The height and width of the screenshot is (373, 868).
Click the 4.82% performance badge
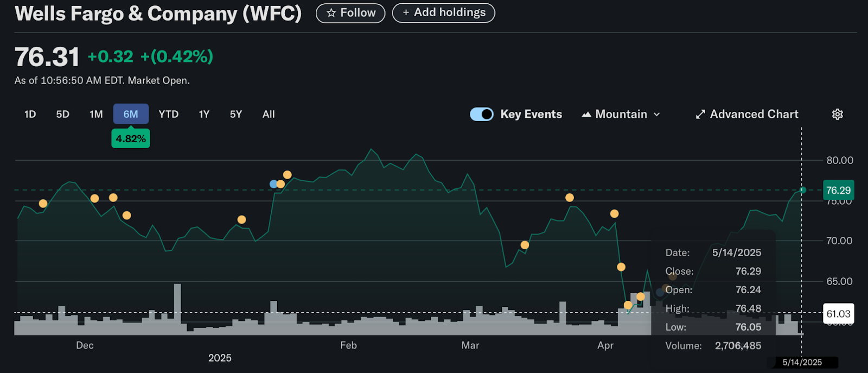[x=131, y=138]
